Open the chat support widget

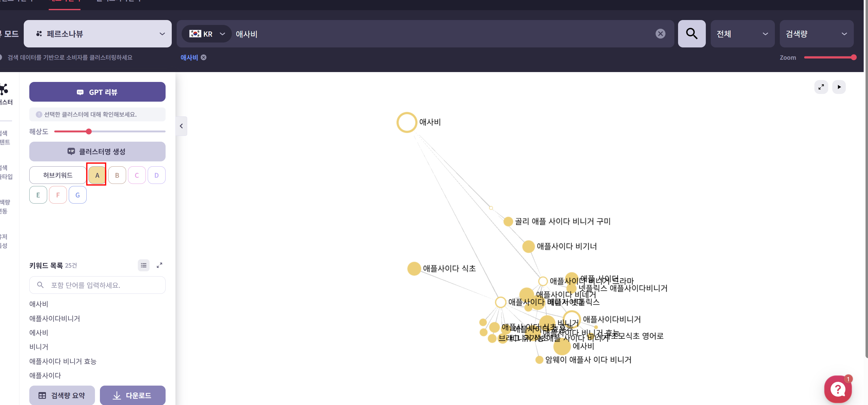tap(838, 389)
